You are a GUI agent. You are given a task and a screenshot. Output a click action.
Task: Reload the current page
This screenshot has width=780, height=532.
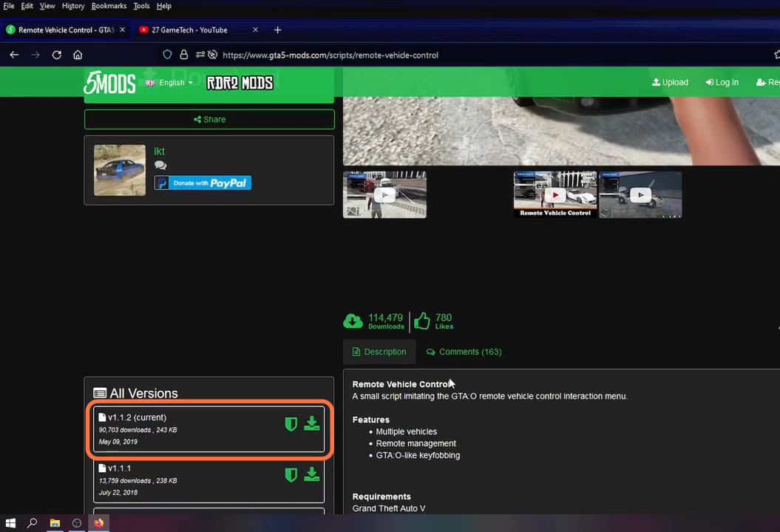(x=57, y=55)
